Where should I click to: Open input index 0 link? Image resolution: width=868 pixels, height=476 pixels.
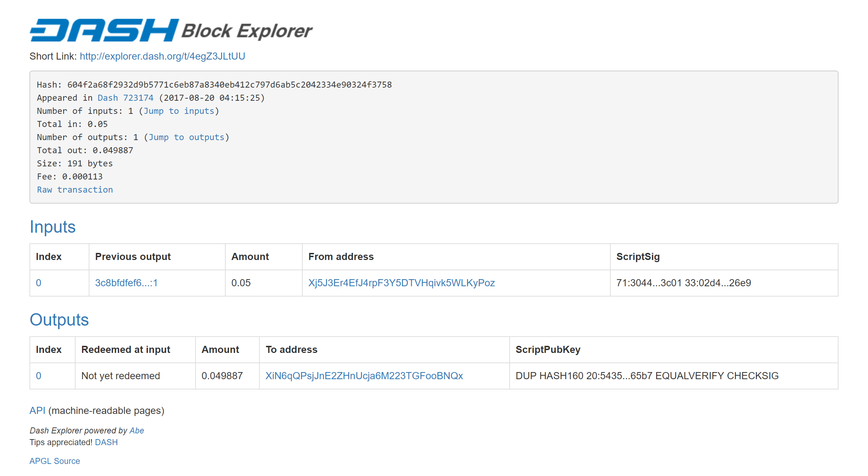click(x=39, y=283)
